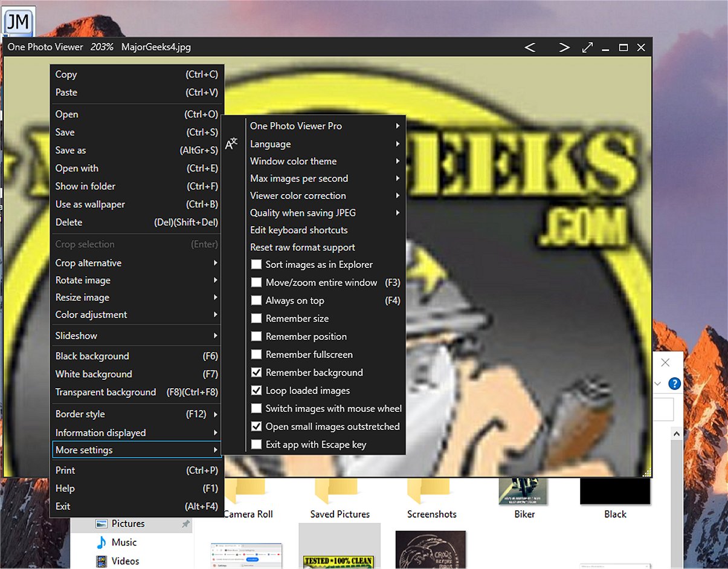Viewport: 728px width, 569px height.
Task: Expand Viewer color correction submenu
Action: [x=325, y=196]
